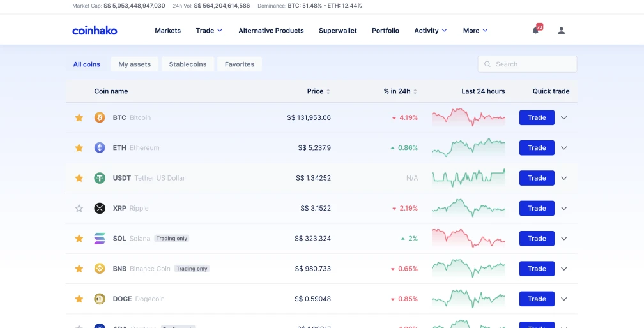
Task: Open the Trade dropdown menu
Action: click(x=209, y=31)
